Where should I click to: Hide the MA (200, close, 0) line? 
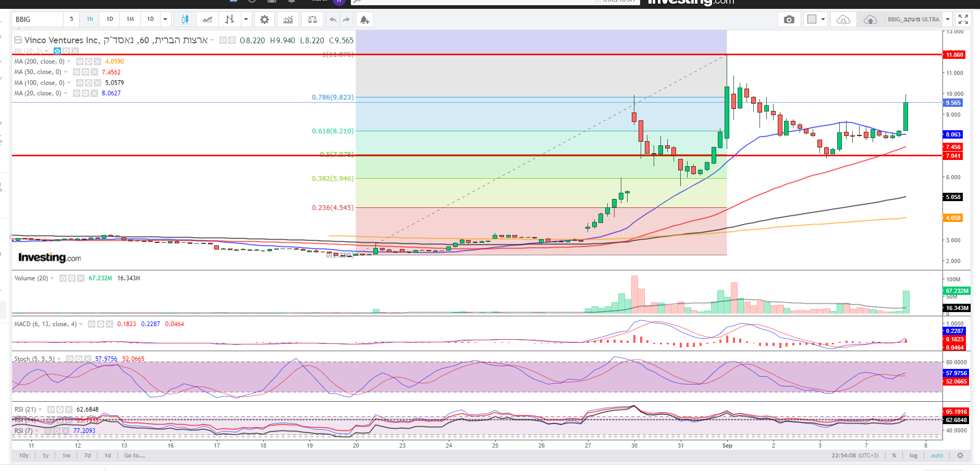(x=80, y=61)
